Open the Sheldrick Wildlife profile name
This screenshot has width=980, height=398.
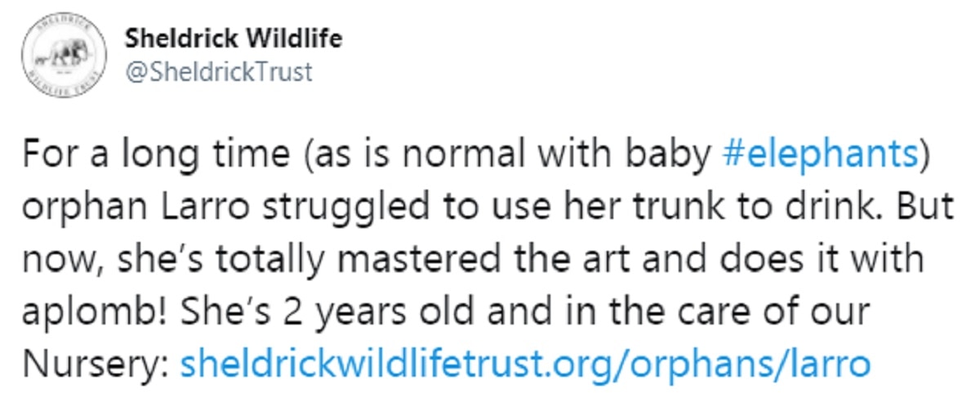[x=233, y=38]
